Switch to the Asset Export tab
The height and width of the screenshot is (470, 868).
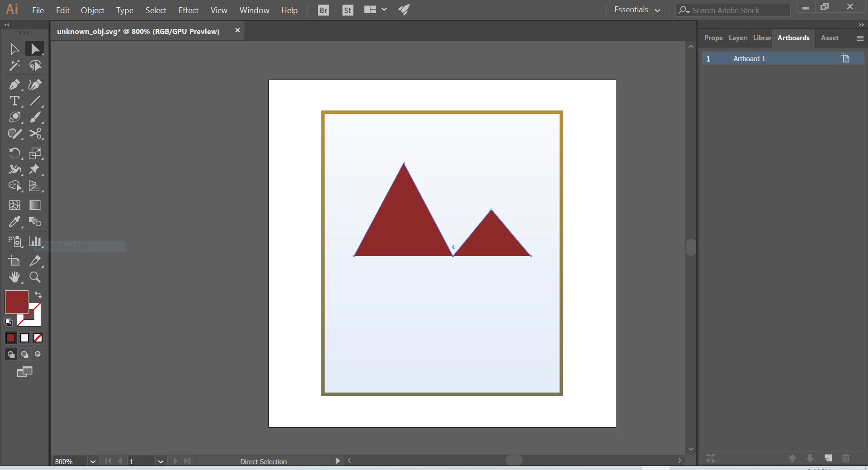pyautogui.click(x=830, y=38)
